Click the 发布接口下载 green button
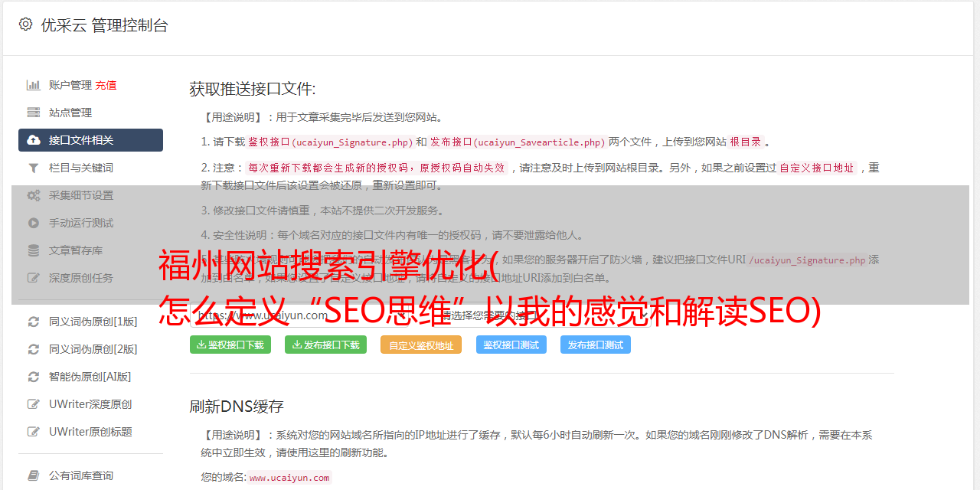The image size is (980, 490). click(325, 345)
